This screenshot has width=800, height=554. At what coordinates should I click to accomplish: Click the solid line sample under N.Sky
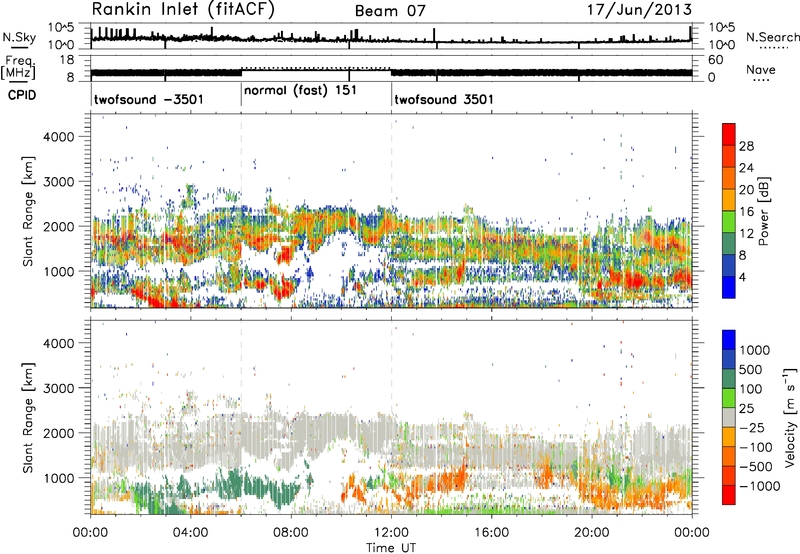click(19, 47)
